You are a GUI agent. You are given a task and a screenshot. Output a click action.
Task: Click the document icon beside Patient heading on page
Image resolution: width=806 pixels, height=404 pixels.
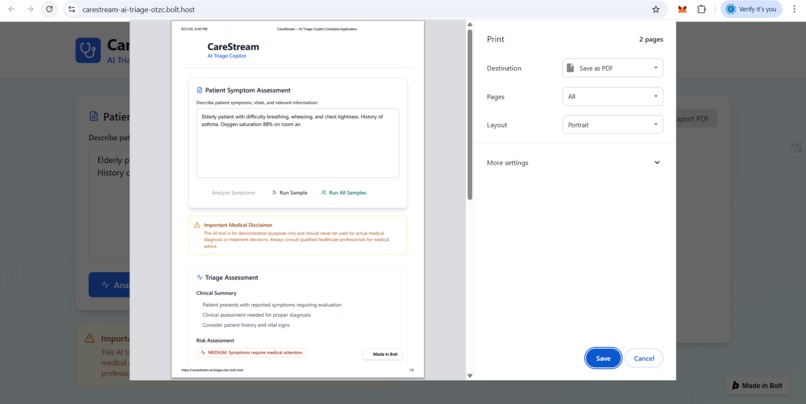[x=94, y=117]
